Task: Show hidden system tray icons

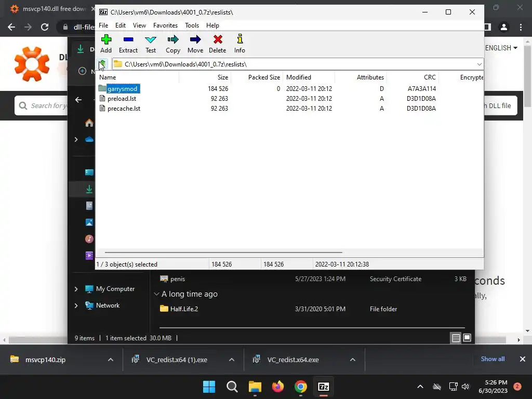Action: click(x=420, y=387)
